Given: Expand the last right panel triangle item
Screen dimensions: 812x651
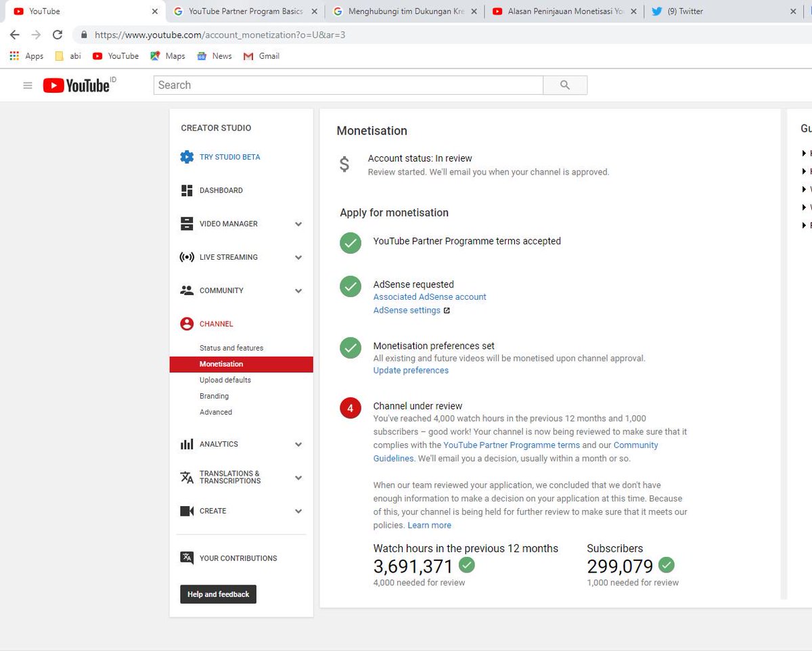Looking at the screenshot, I should point(805,225).
